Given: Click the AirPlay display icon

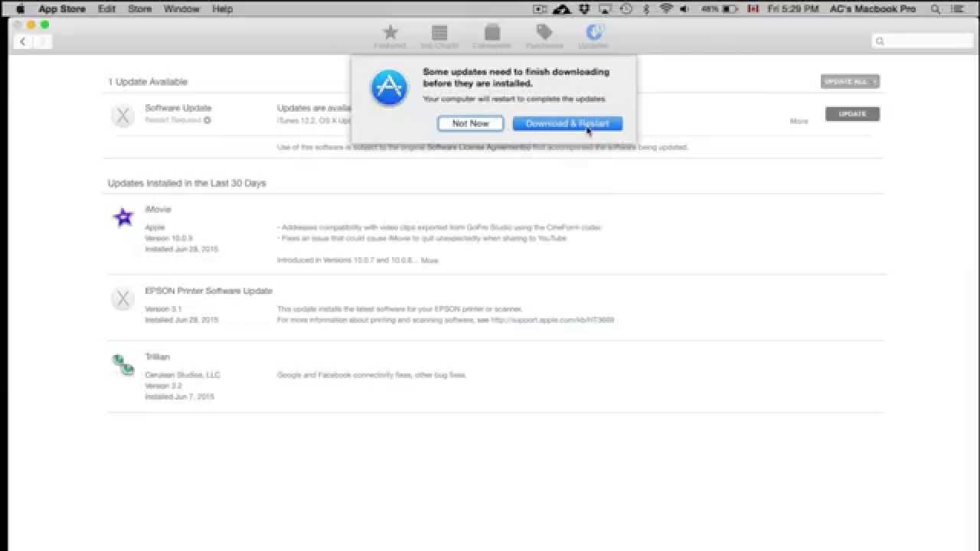Looking at the screenshot, I should tap(606, 9).
